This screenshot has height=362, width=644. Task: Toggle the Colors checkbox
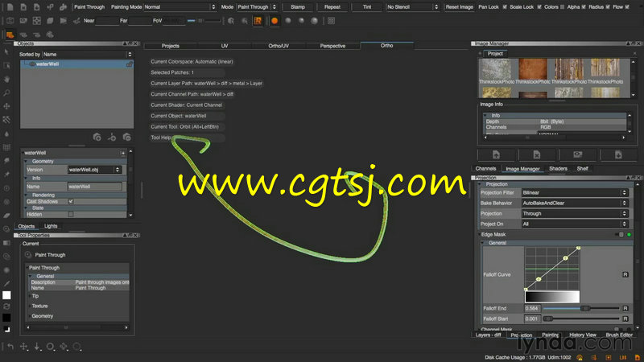coord(562,7)
